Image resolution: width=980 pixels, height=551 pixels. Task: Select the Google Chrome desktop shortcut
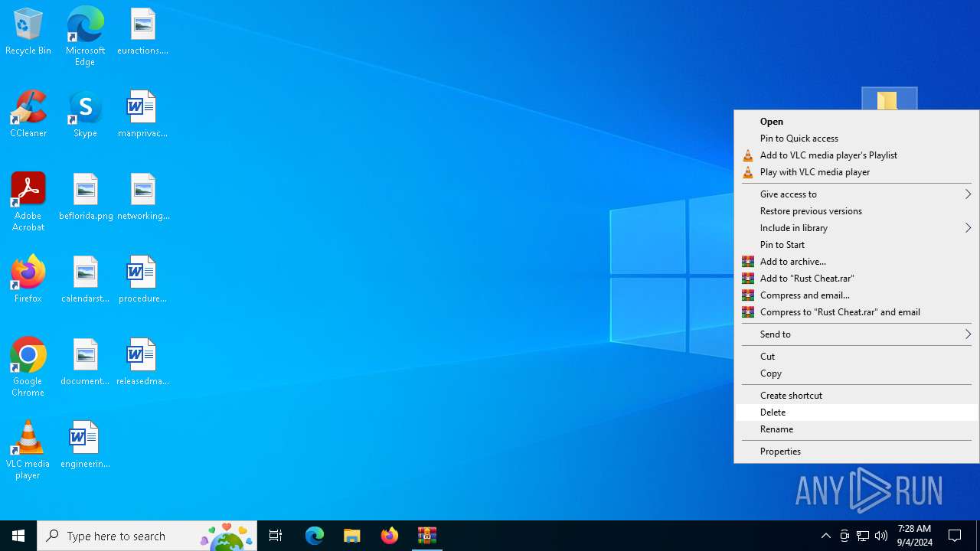[x=28, y=367]
